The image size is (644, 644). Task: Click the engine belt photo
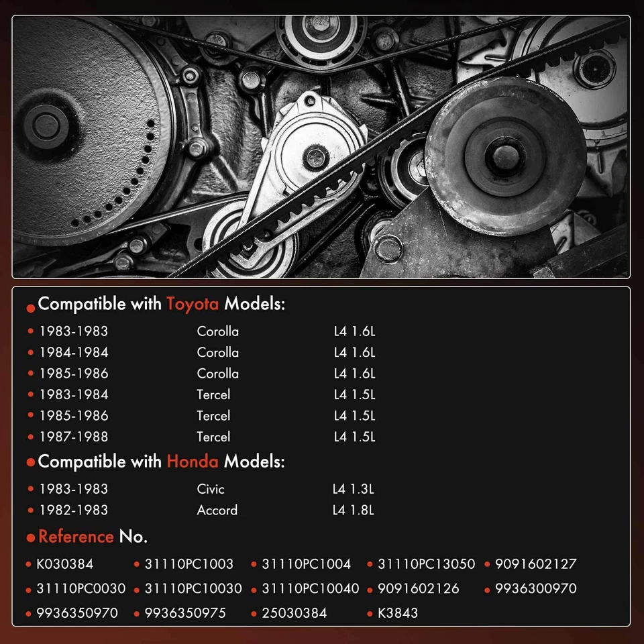(x=321, y=147)
